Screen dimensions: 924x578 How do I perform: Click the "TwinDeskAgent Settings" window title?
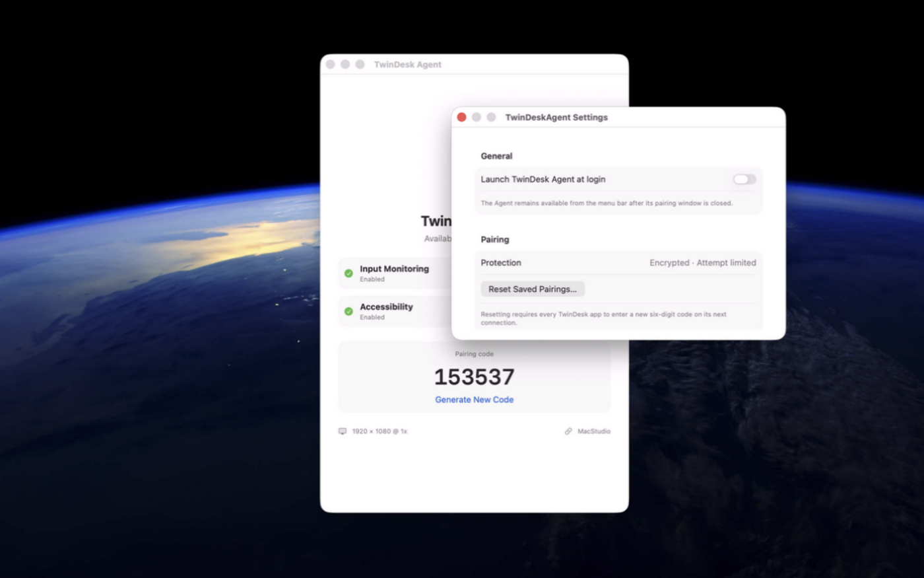pyautogui.click(x=556, y=117)
